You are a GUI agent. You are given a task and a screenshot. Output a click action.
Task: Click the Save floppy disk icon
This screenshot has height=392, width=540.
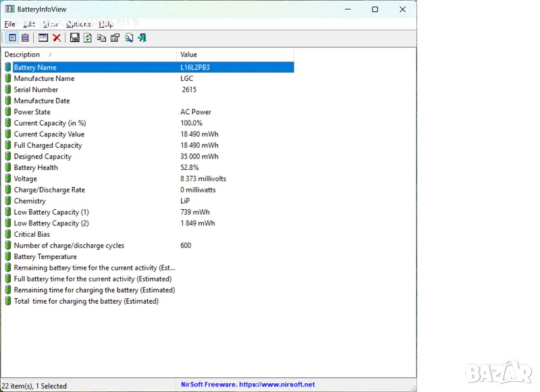74,38
